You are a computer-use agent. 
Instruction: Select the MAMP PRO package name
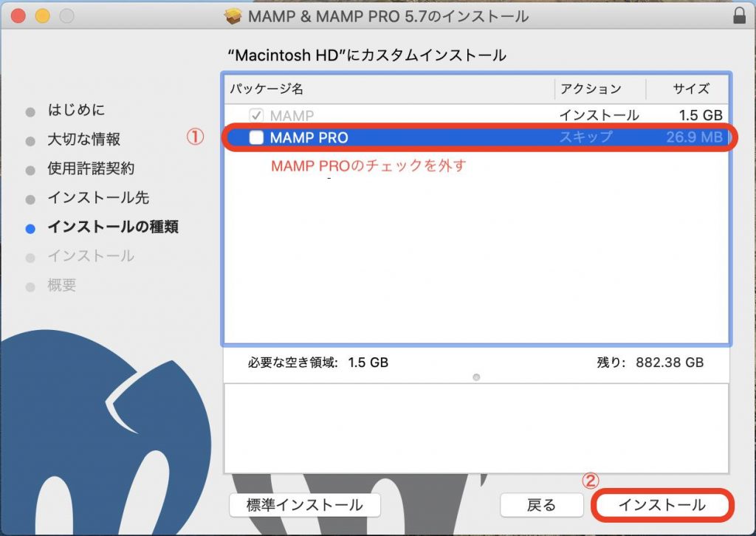click(x=309, y=137)
